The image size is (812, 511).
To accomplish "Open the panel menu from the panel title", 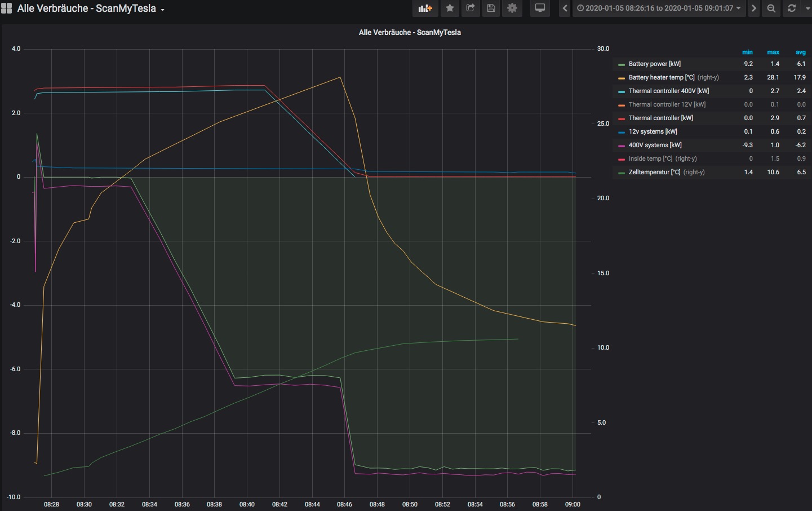I will 410,33.
